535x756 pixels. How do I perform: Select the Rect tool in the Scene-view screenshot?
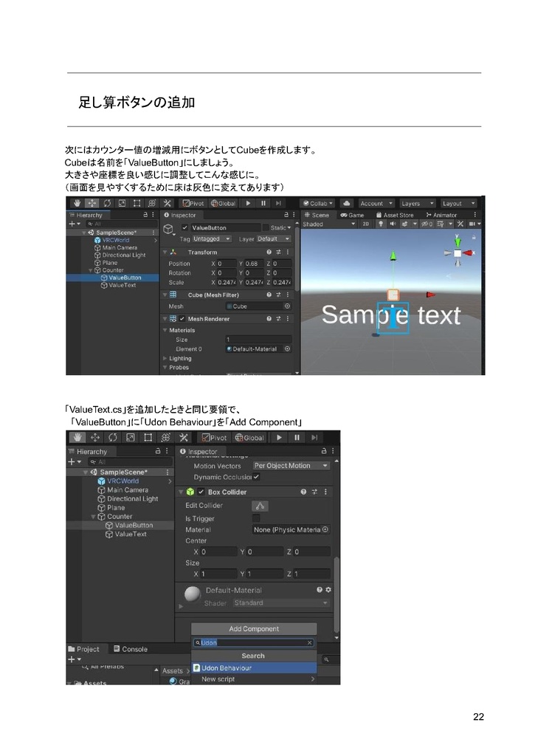137,204
